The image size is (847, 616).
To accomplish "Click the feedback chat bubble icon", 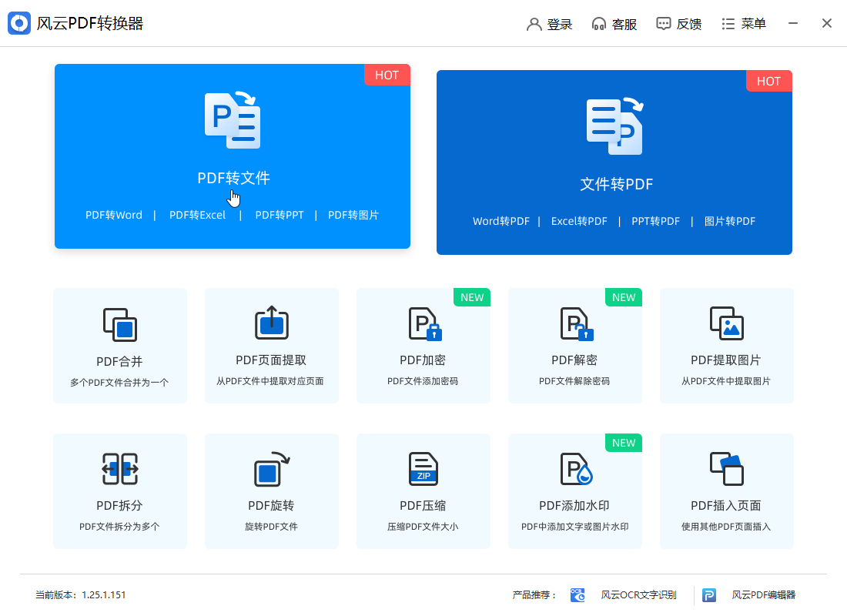I will (663, 24).
